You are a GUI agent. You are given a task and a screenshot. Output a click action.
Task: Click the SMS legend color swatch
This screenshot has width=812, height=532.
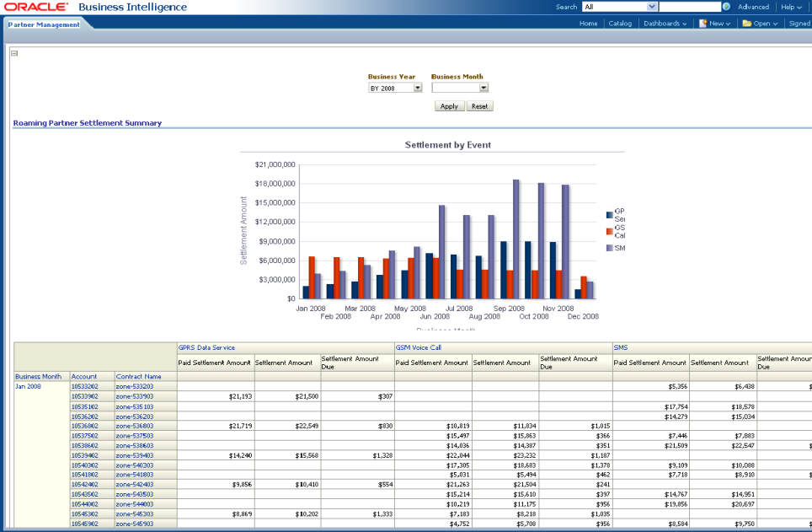coord(610,248)
